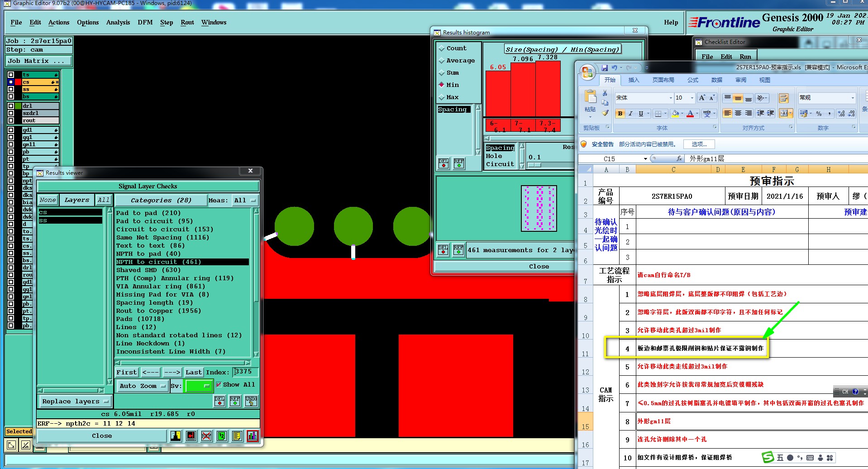
Task: Click the Last button in Results viewer
Action: coord(194,372)
